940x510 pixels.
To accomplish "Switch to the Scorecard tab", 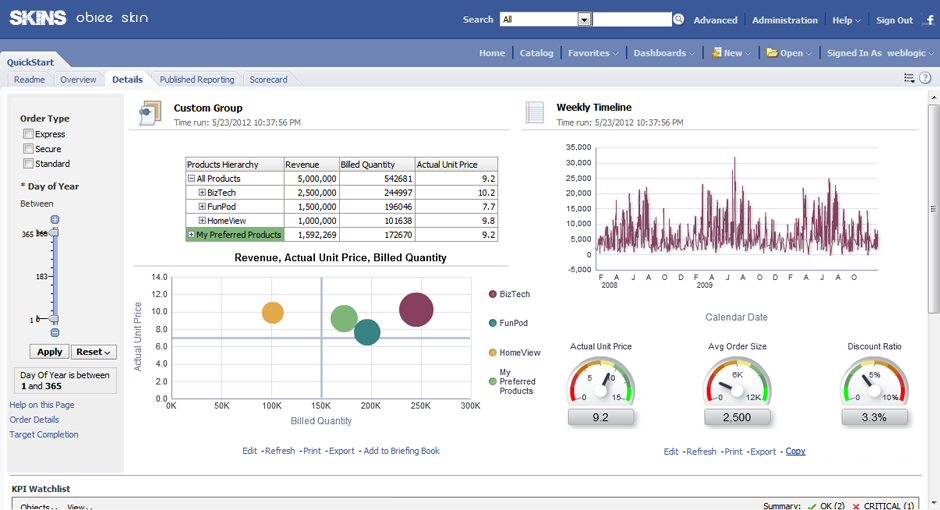I will coord(268,79).
